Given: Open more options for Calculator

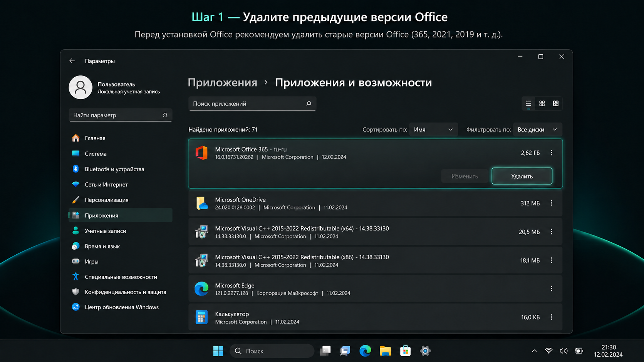Looking at the screenshot, I should pos(552,317).
